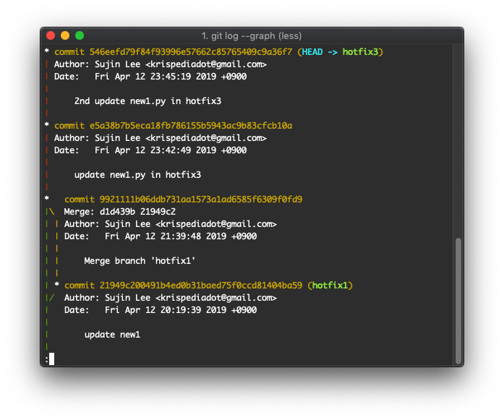The image size is (504, 420).
Task: Click the asterisk graph node beside commit 21949c2
Action: tap(57, 285)
